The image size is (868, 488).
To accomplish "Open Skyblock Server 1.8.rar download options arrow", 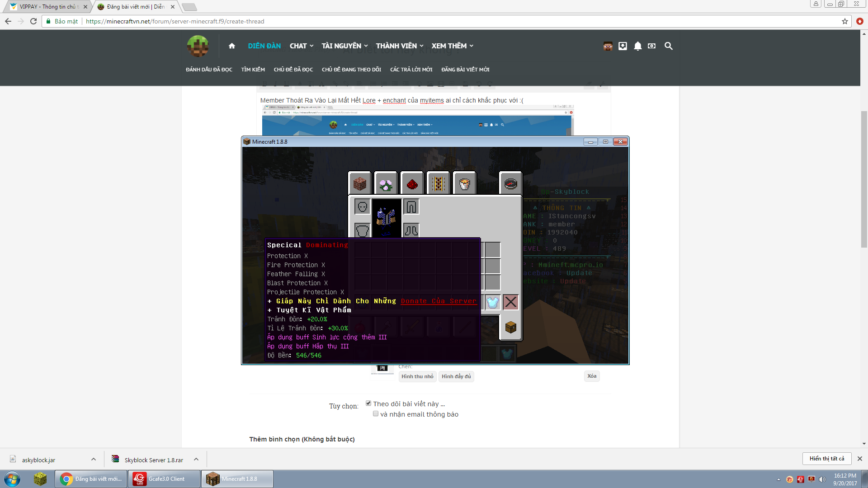I will [196, 459].
